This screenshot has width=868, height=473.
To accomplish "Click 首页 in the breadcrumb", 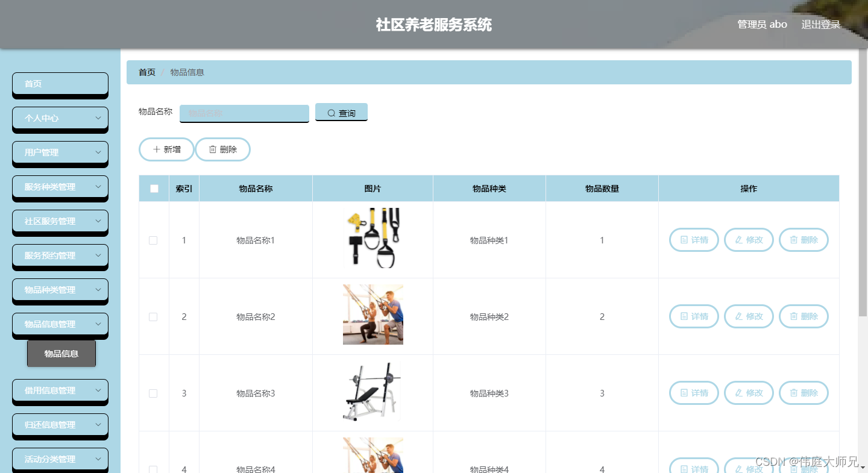I will pyautogui.click(x=147, y=72).
